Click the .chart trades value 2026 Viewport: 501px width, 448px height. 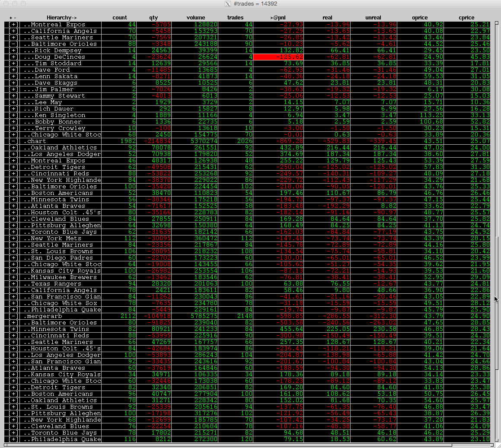click(245, 141)
